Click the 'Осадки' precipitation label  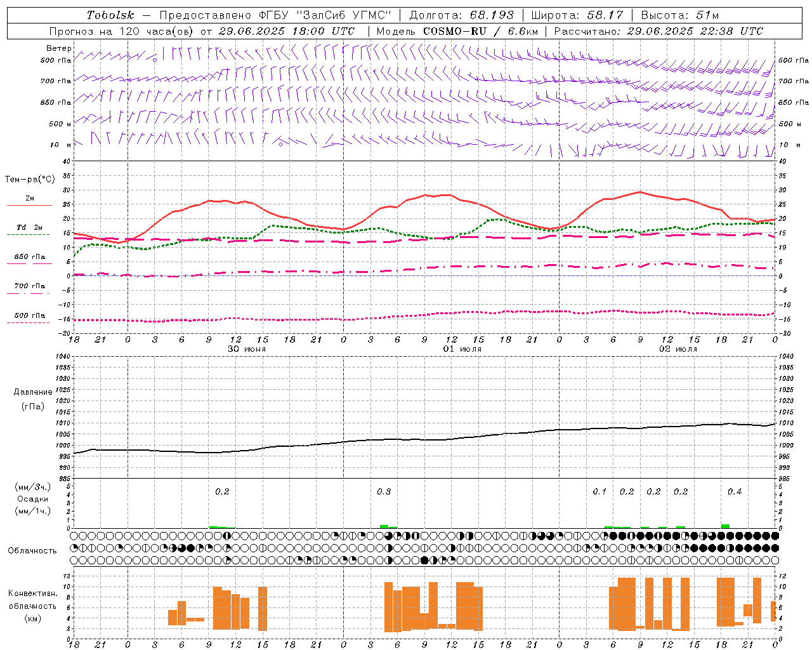[x=33, y=499]
